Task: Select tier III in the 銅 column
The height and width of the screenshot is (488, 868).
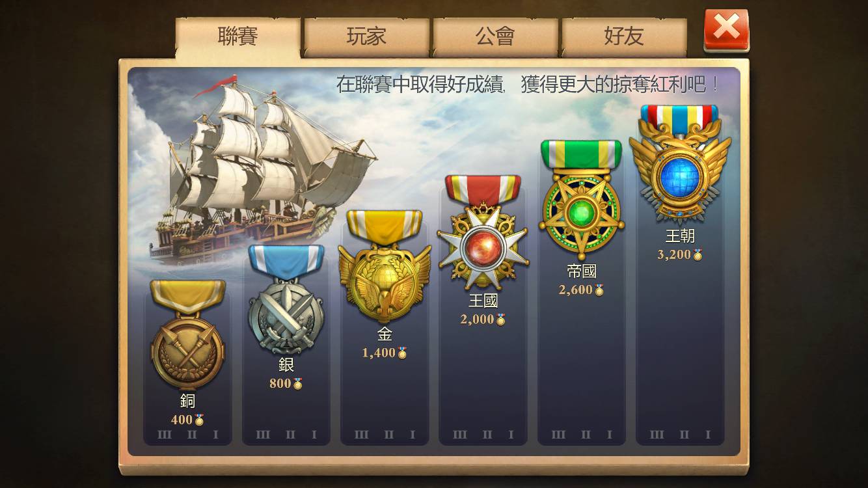Action: tap(165, 435)
